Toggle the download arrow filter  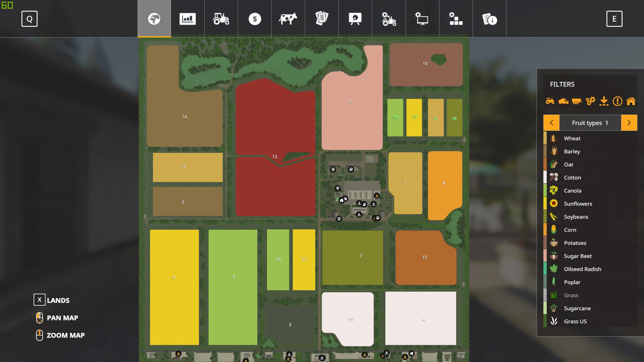point(604,101)
